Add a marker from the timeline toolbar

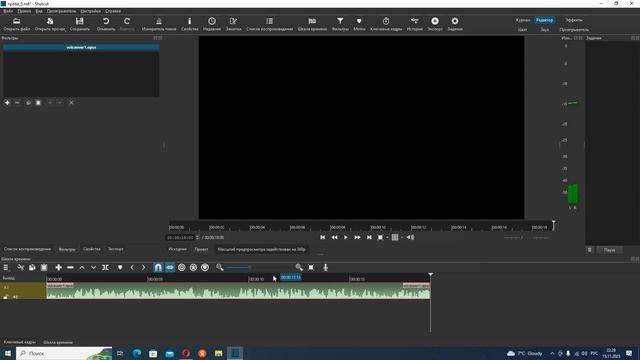click(x=120, y=267)
